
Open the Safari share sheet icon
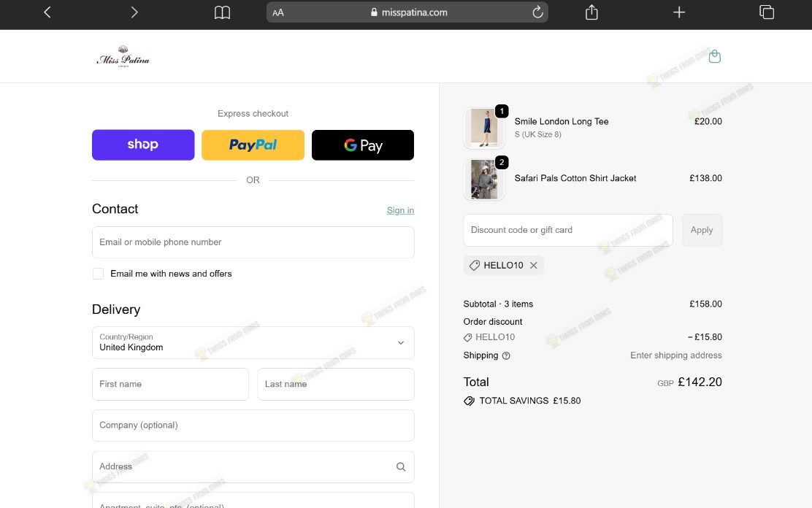591,12
